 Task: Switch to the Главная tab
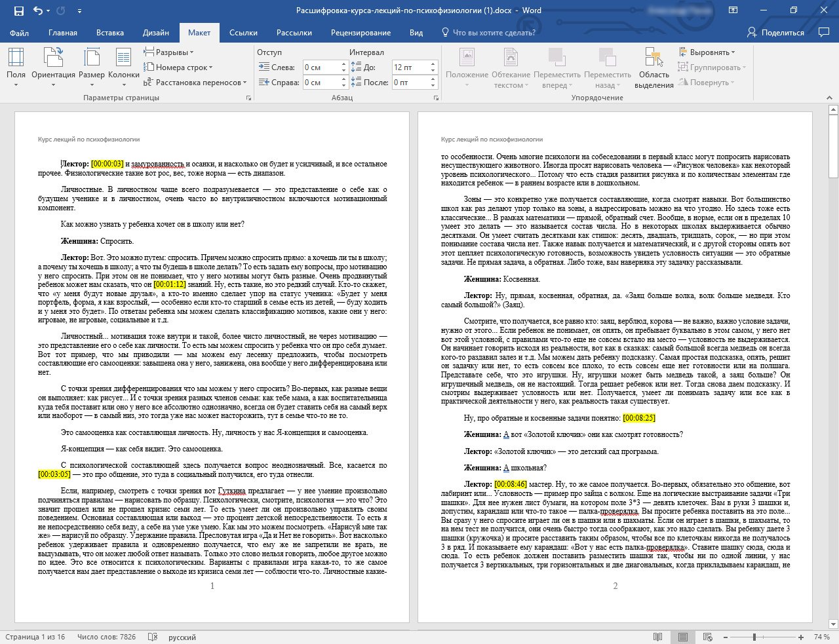pyautogui.click(x=63, y=33)
